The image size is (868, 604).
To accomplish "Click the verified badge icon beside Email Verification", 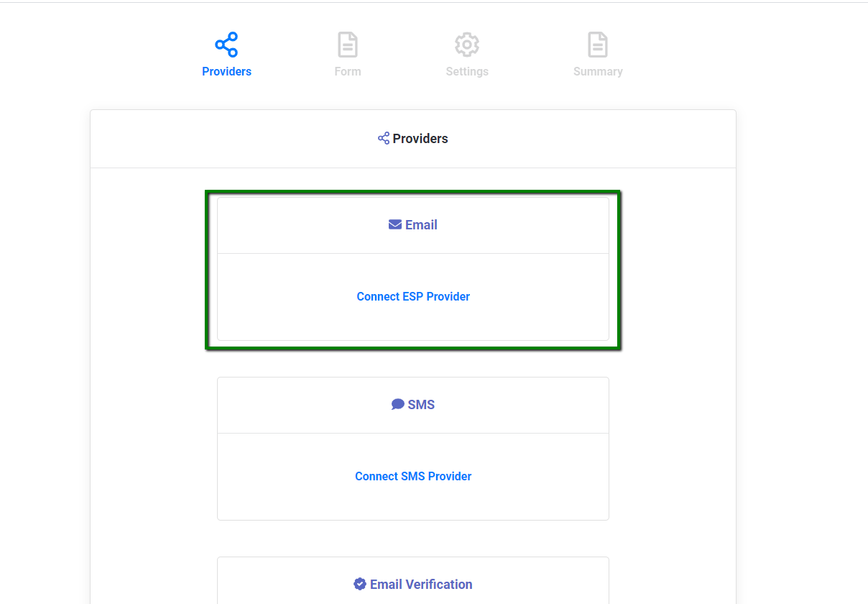I will click(x=360, y=584).
